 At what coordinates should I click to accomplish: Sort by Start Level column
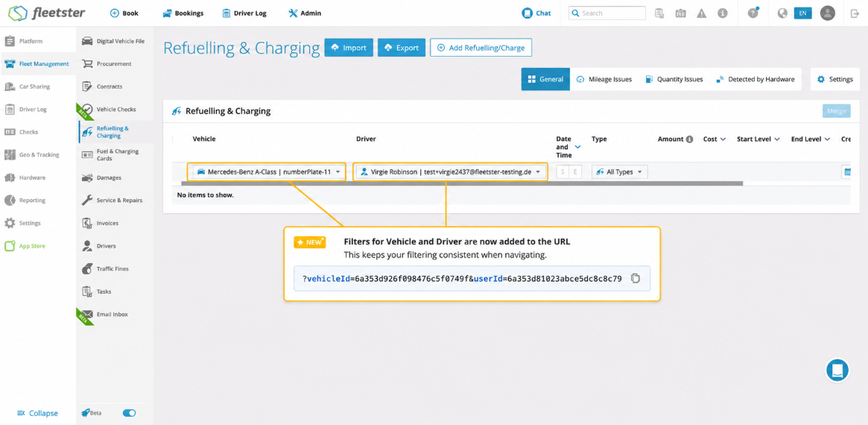[x=758, y=139]
